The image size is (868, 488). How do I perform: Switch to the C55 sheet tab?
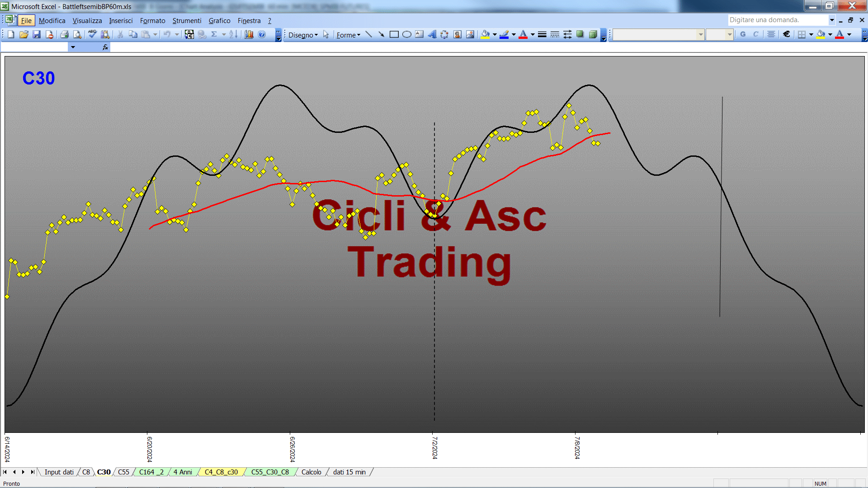pos(123,472)
